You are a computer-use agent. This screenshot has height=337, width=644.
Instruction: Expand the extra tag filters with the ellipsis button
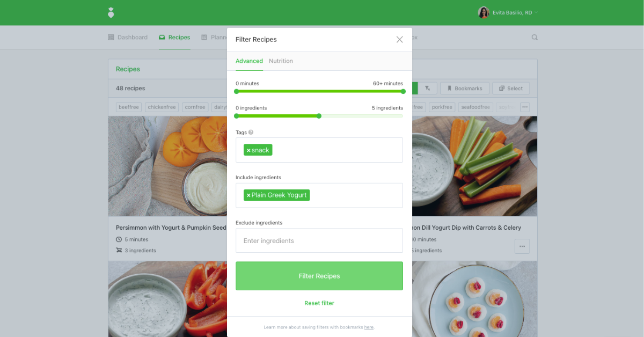pyautogui.click(x=525, y=107)
